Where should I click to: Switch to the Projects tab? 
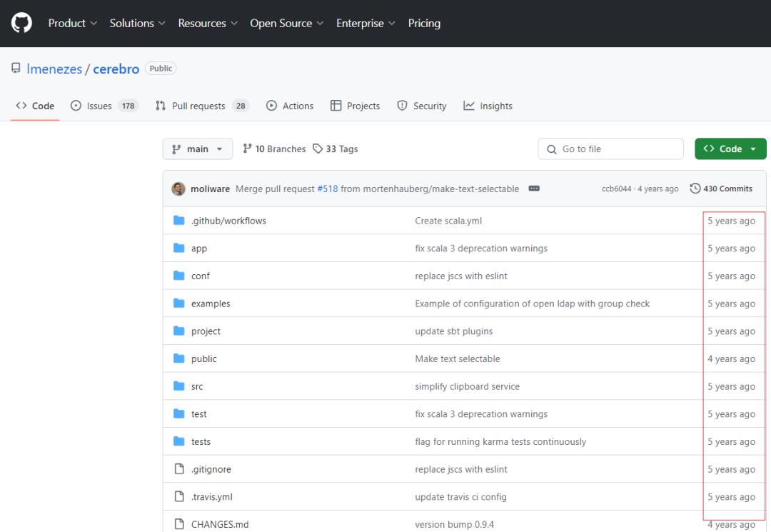click(x=355, y=106)
